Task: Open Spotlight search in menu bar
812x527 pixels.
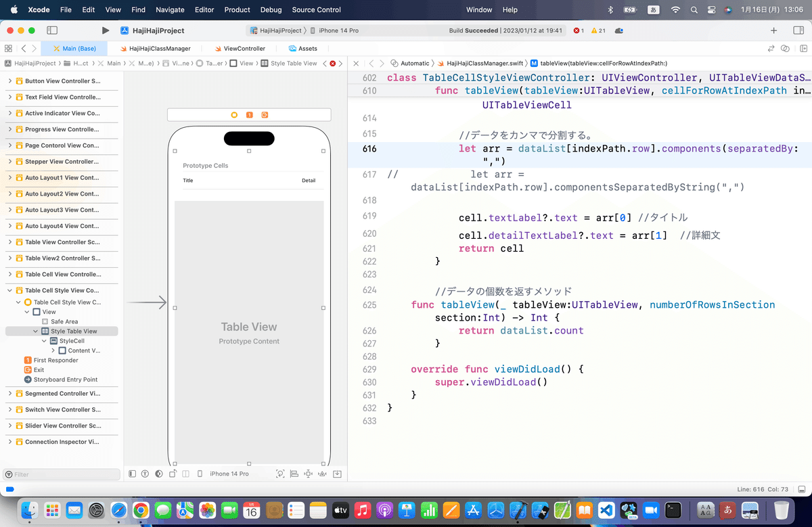Action: pos(694,9)
